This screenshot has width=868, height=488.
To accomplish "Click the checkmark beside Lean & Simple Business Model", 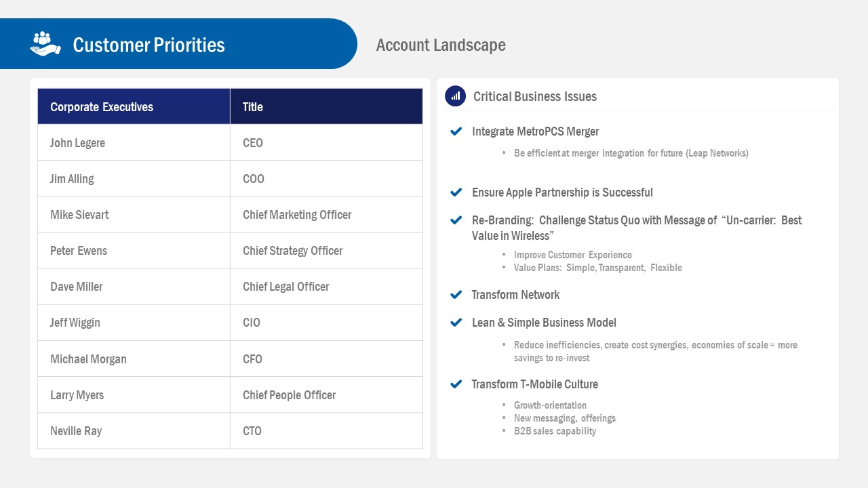I will click(x=456, y=322).
